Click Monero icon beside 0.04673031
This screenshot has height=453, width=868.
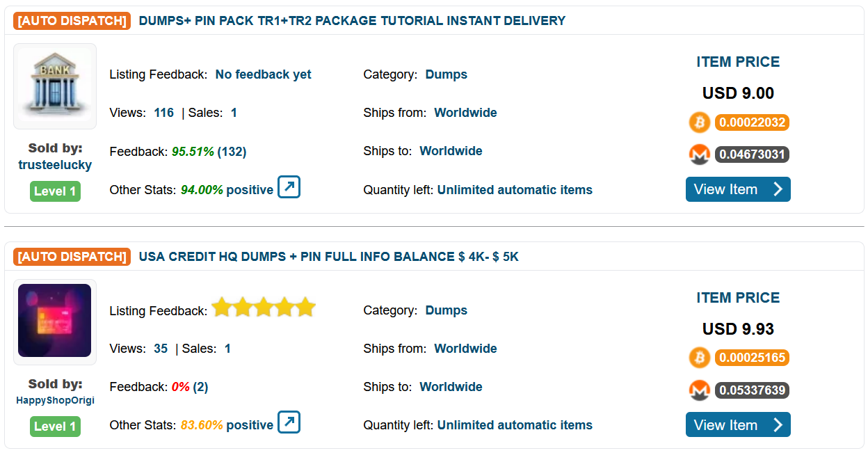[699, 154]
